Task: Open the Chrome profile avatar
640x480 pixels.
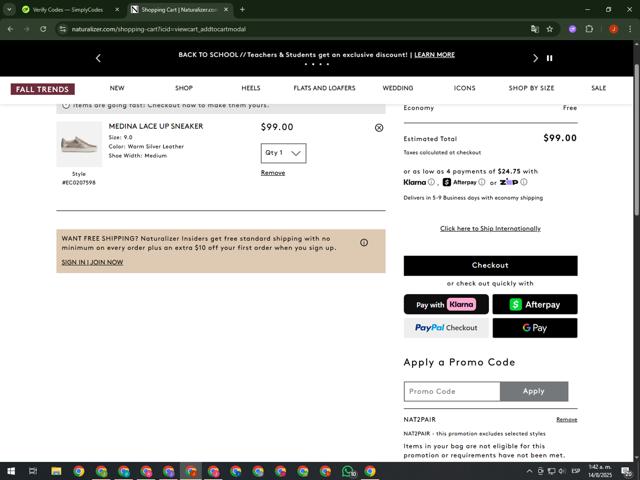Action: 613,29
